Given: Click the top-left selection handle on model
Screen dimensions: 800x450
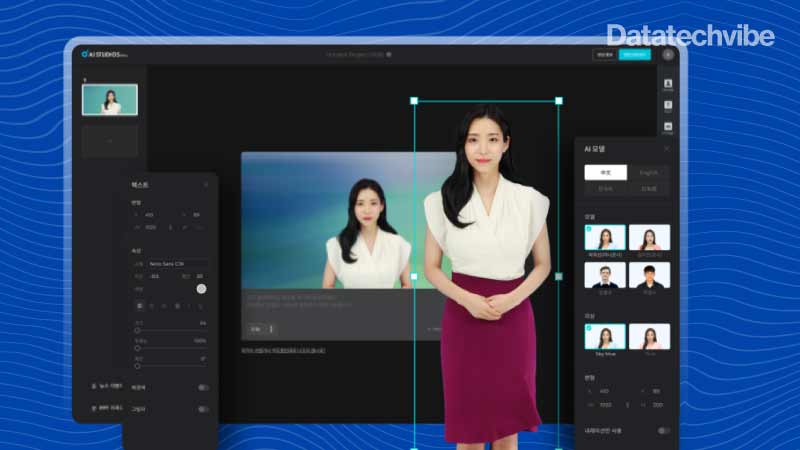Looking at the screenshot, I should click(414, 101).
